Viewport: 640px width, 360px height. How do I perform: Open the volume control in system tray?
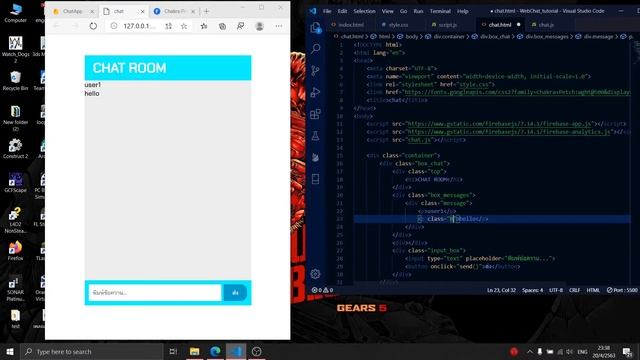point(569,351)
